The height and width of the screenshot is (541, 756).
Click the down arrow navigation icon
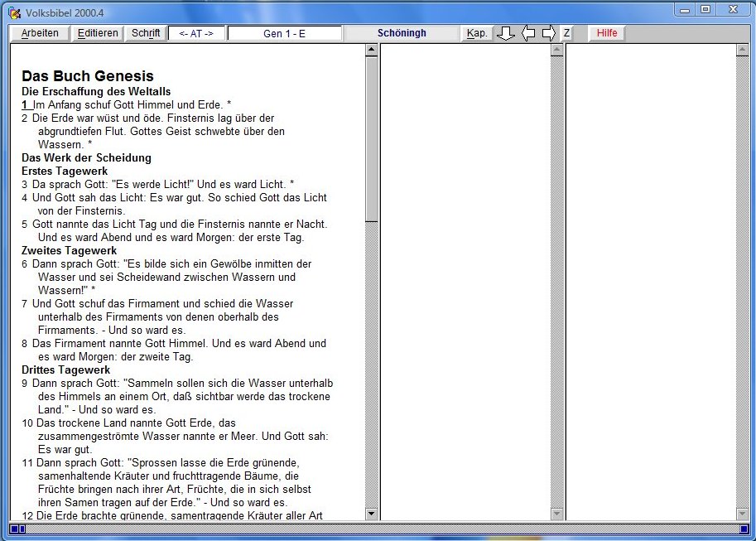pyautogui.click(x=505, y=33)
